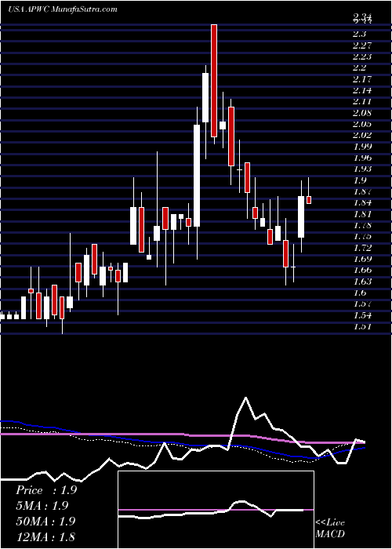Click the 1.57 price level label
Image resolution: width=392 pixels, height=549 pixels.
pyautogui.click(x=362, y=304)
